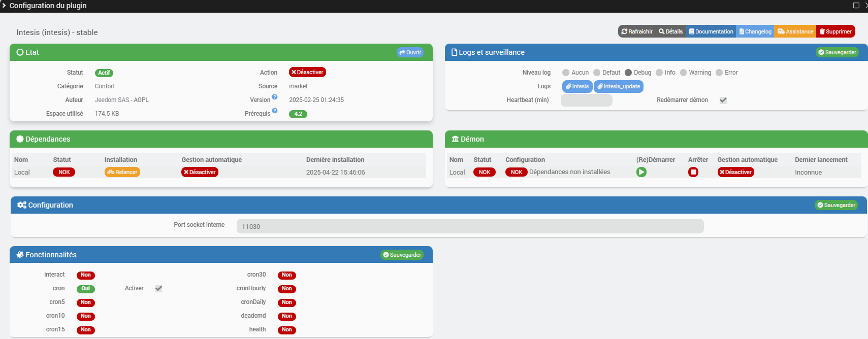Click the deadcmd Non badge
Image resolution: width=868 pixels, height=339 pixels.
[x=287, y=316]
